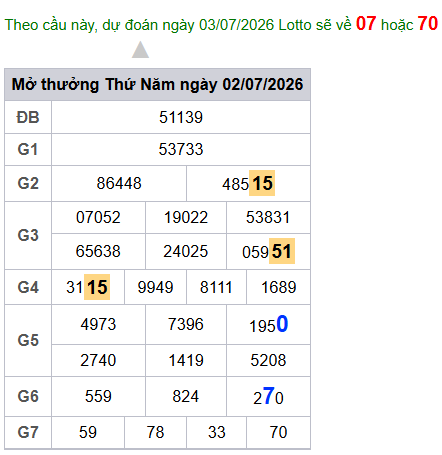Click the G4 result 9949
The height and width of the screenshot is (455, 442).
click(x=155, y=287)
